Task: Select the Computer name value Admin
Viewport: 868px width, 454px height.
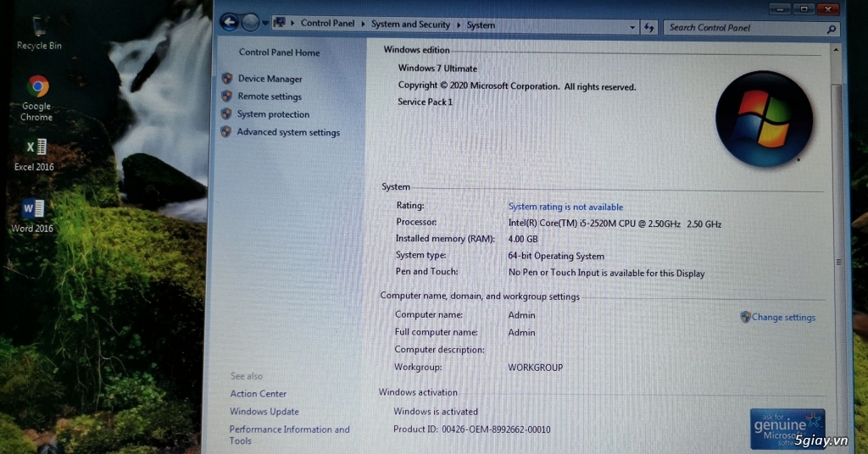Action: click(521, 315)
